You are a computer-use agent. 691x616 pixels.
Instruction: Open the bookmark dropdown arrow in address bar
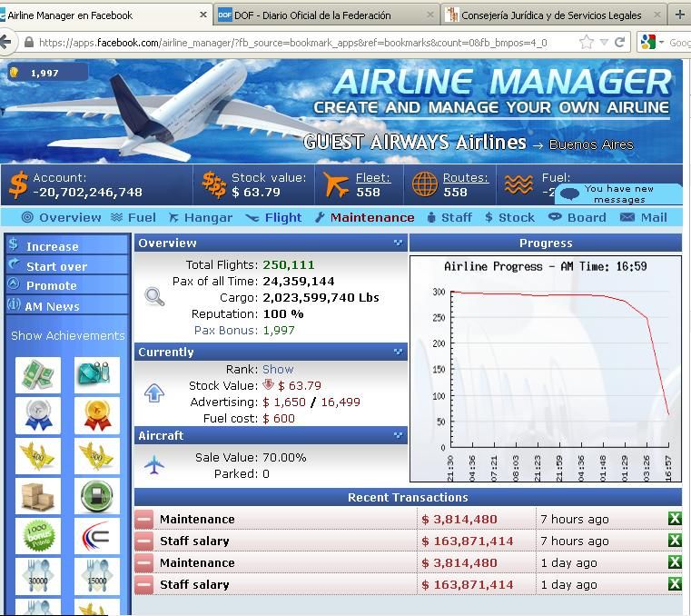604,43
